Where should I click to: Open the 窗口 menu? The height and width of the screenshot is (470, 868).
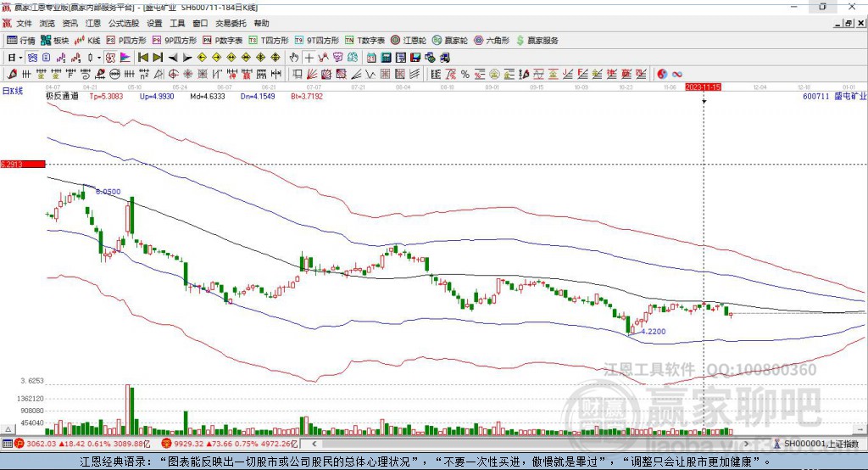click(x=200, y=23)
